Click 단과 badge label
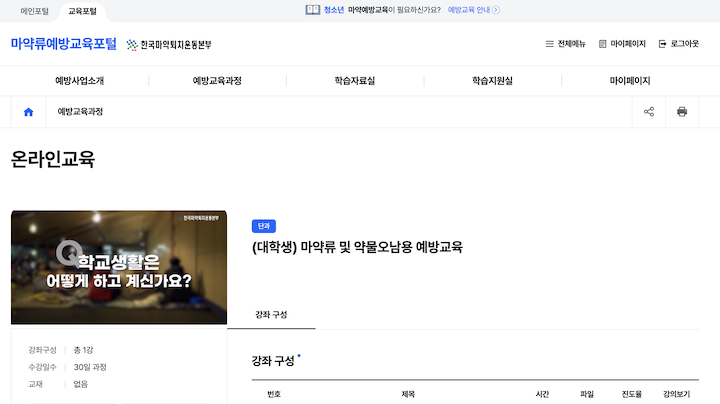The height and width of the screenshot is (404, 720). pos(264,226)
